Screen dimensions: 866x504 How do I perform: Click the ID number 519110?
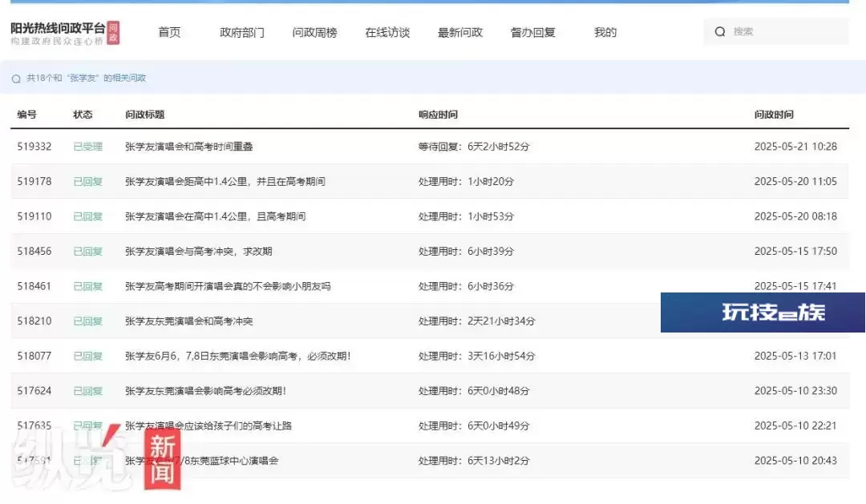pyautogui.click(x=34, y=216)
